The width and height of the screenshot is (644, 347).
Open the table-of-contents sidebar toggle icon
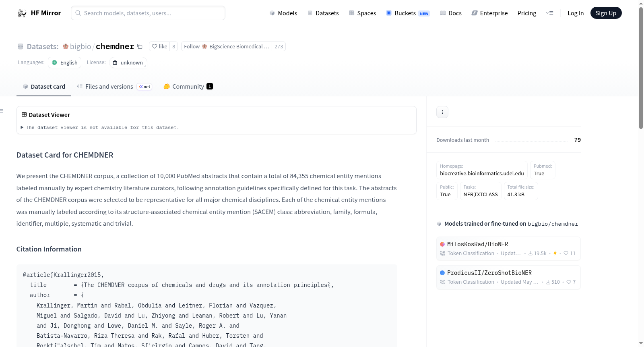point(2,111)
